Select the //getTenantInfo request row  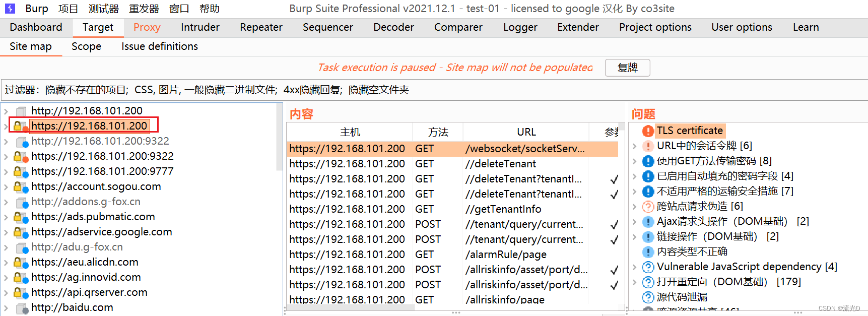(452, 209)
